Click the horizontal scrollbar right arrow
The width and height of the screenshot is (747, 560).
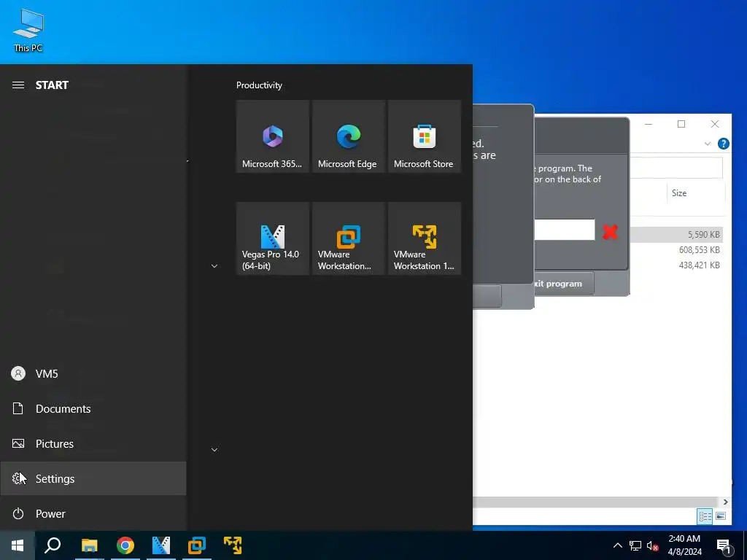tap(726, 502)
